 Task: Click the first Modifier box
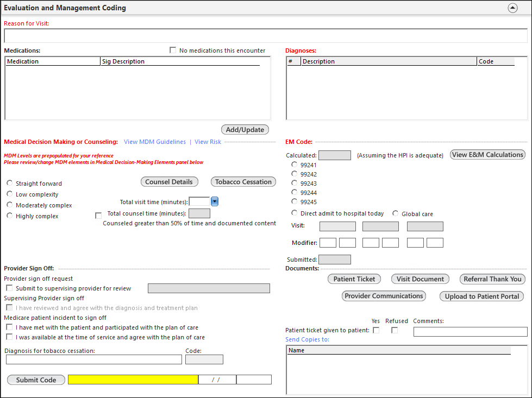pos(328,243)
